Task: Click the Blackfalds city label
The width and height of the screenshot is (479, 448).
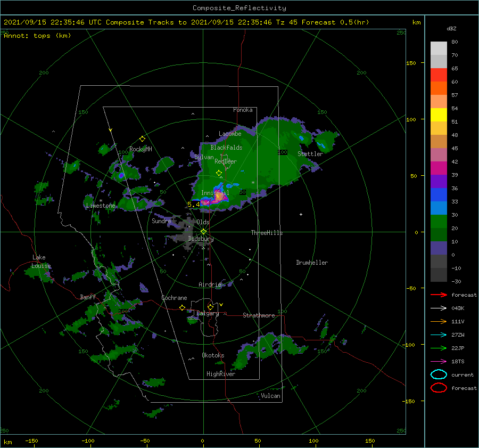Action: pos(226,148)
